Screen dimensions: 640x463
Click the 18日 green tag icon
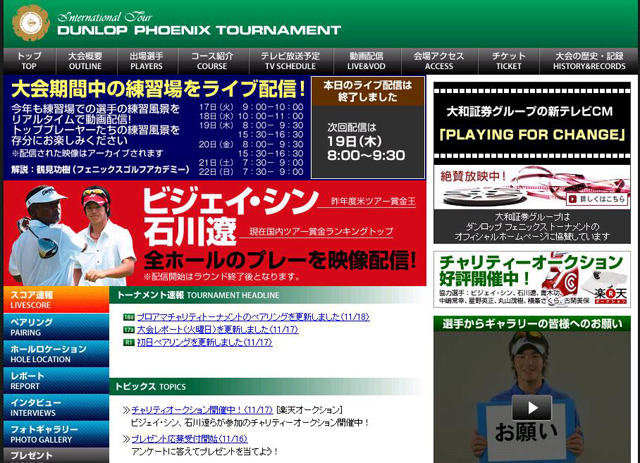(129, 317)
